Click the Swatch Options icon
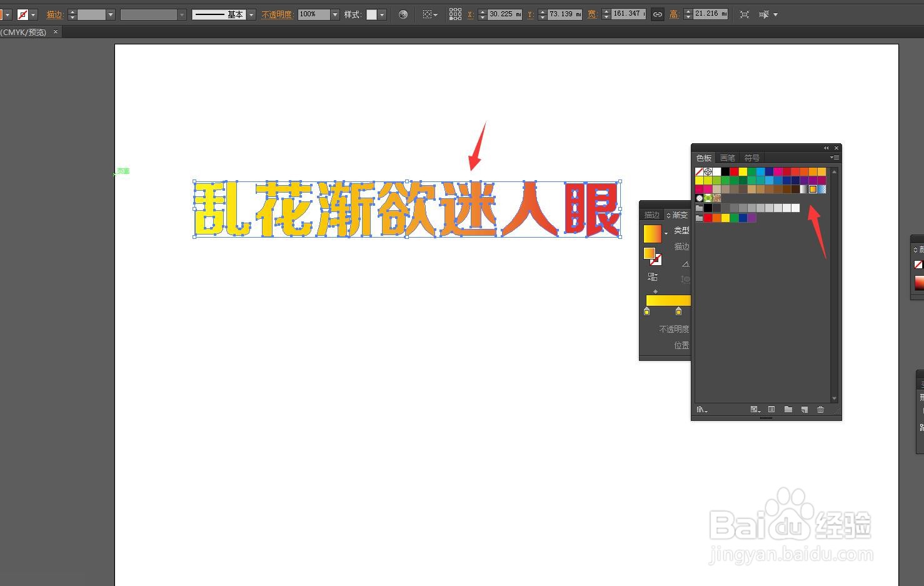924x586 pixels. (771, 410)
